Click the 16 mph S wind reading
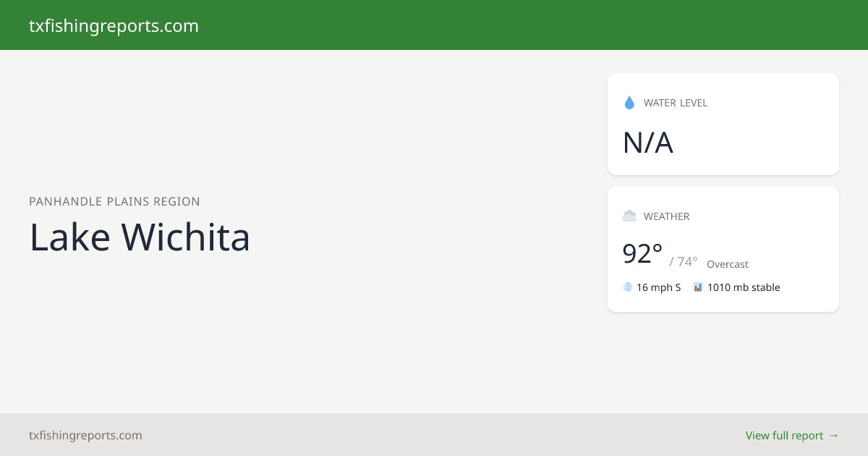Screen dimensions: 868x456 [659, 287]
